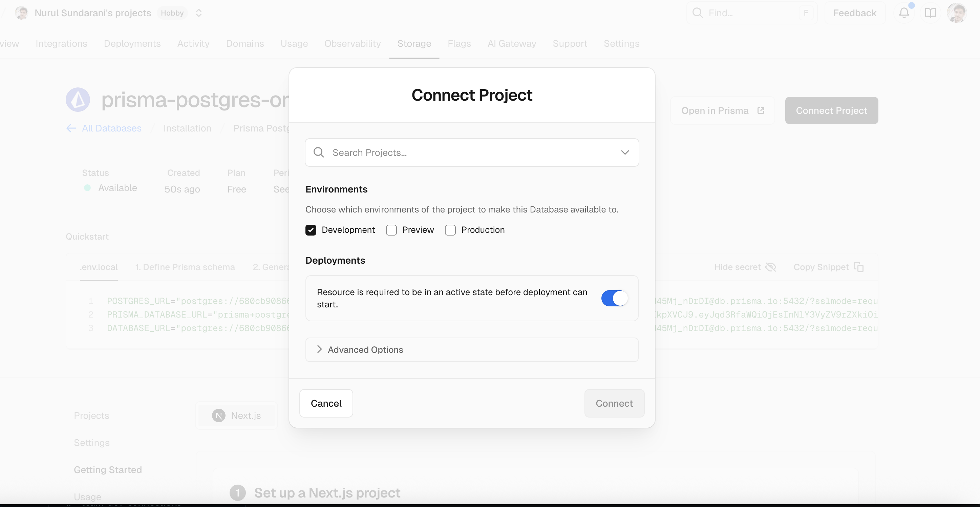Switch to the Deployments tab
Viewport: 980px width, 507px height.
click(132, 43)
